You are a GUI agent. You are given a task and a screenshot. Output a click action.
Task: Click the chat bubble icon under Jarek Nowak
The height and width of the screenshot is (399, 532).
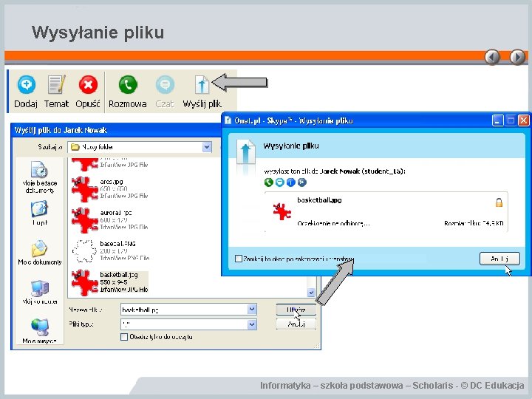click(x=279, y=183)
